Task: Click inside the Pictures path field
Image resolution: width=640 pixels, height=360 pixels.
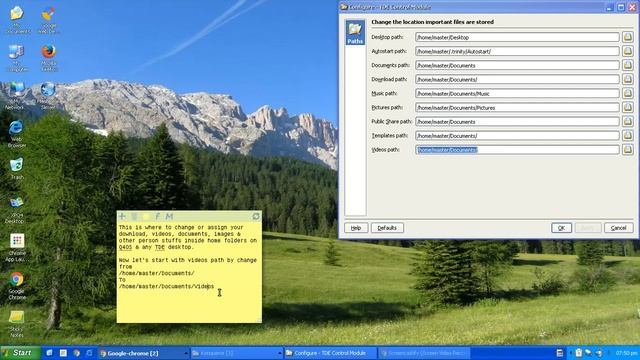Action: click(x=518, y=107)
